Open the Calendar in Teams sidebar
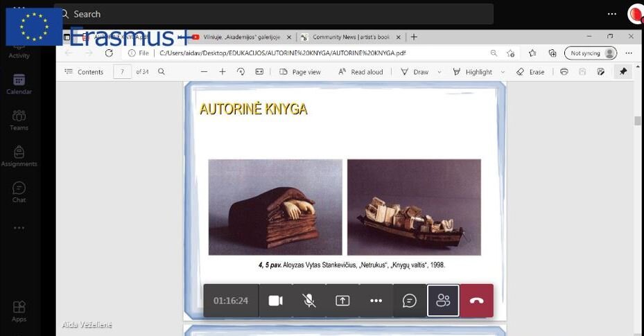The image size is (644, 336). 19,84
